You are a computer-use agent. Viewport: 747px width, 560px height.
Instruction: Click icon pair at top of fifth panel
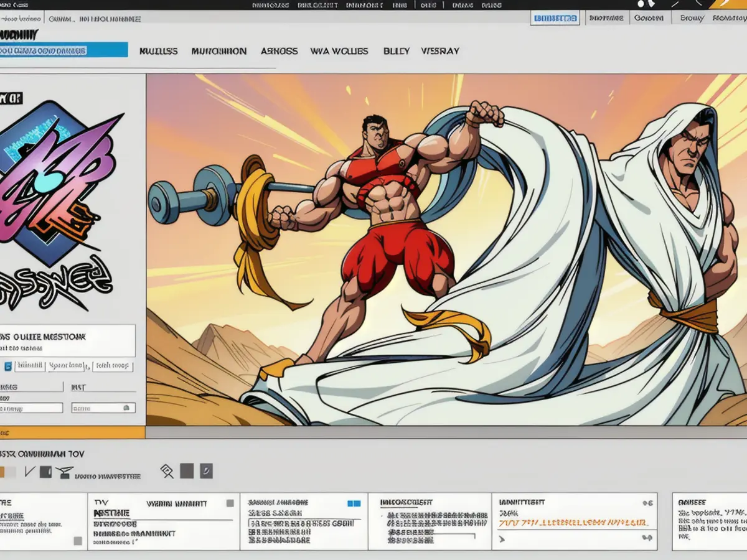[648, 503]
